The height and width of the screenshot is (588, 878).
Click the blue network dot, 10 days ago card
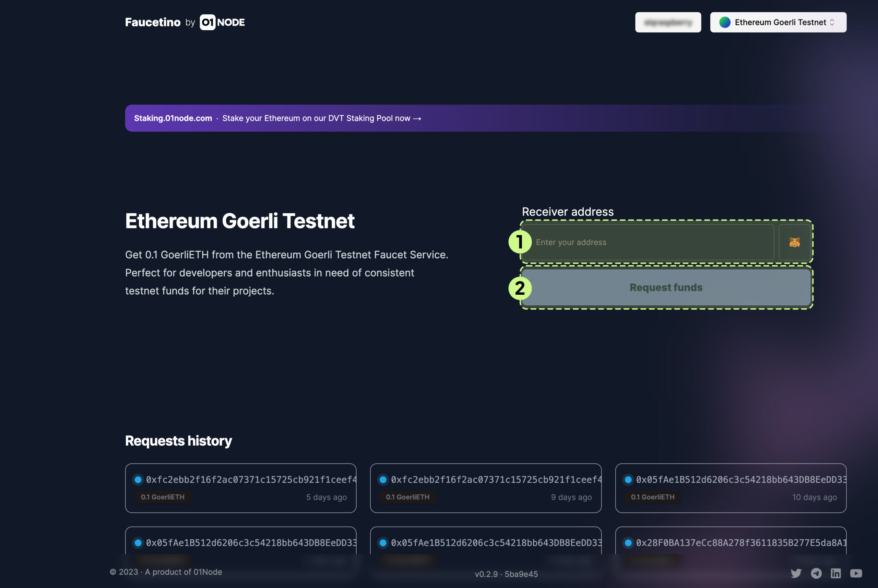[x=628, y=480]
